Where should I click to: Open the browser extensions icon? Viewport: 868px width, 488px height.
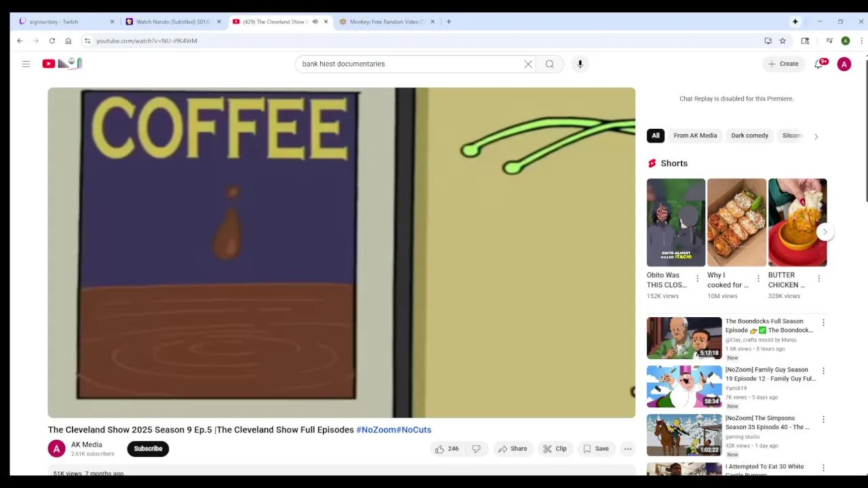click(x=805, y=41)
